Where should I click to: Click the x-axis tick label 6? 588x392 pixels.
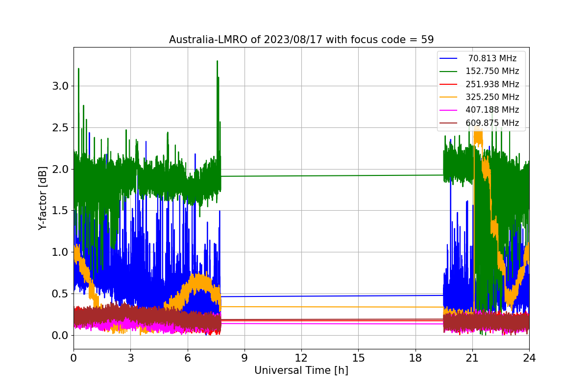(187, 358)
